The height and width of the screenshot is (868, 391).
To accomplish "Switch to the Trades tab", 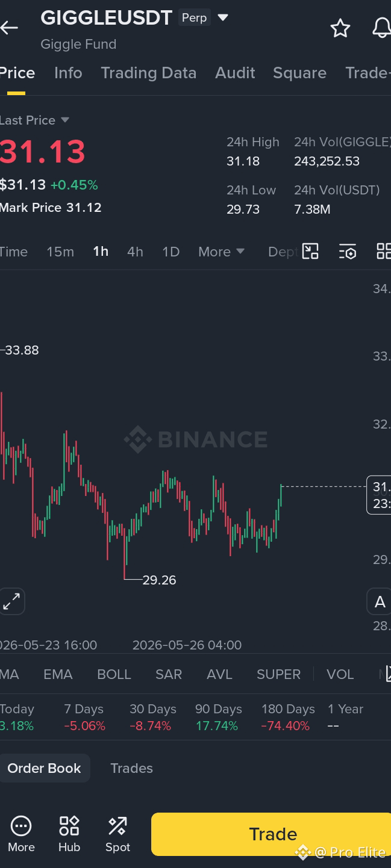I will click(131, 768).
